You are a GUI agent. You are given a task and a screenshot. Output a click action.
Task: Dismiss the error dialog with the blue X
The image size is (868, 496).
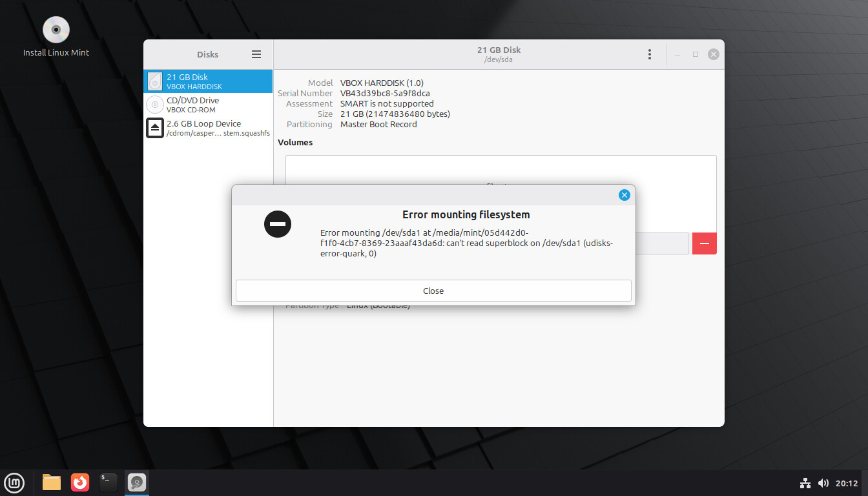click(x=624, y=195)
